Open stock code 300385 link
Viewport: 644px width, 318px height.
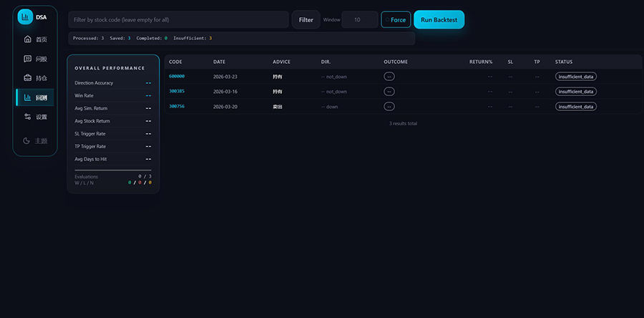pyautogui.click(x=177, y=92)
